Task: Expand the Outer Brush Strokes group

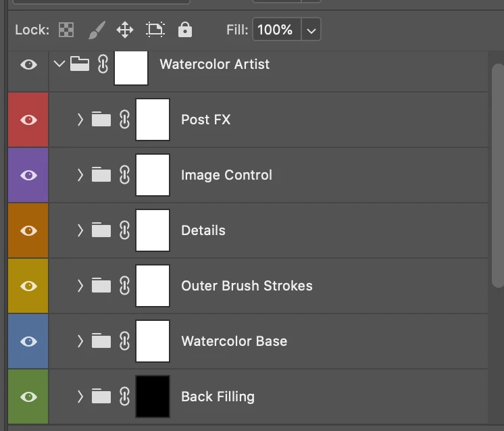Action: 80,286
